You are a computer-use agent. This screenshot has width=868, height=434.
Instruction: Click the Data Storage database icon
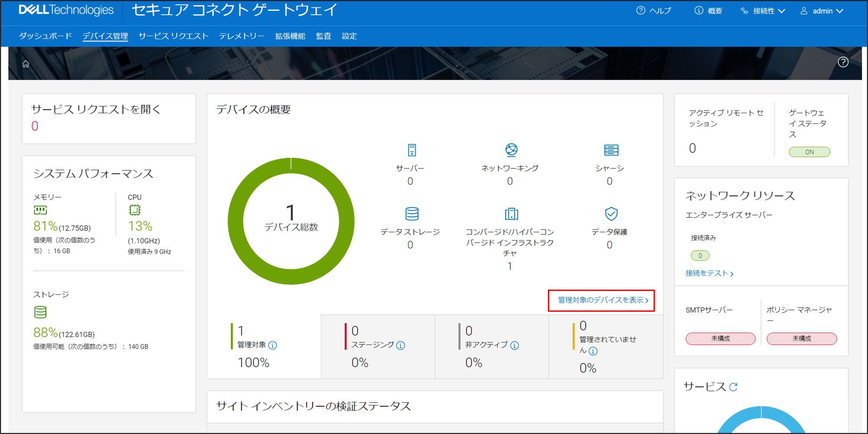click(411, 214)
